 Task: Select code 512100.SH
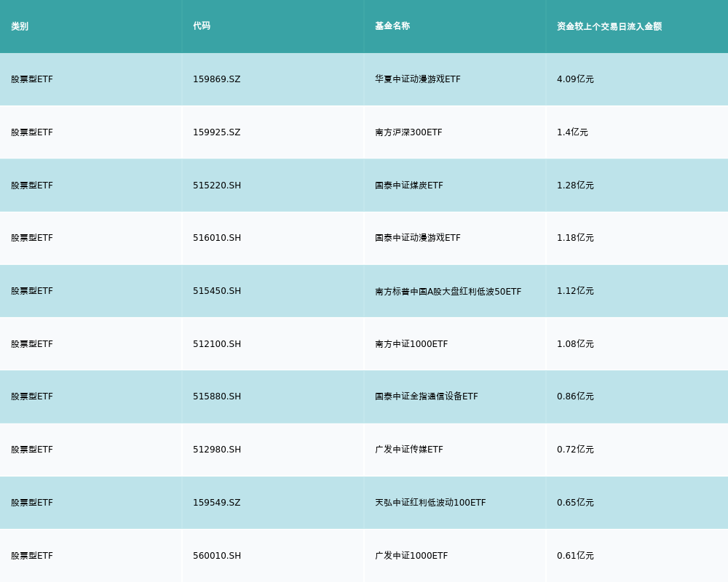[217, 344]
